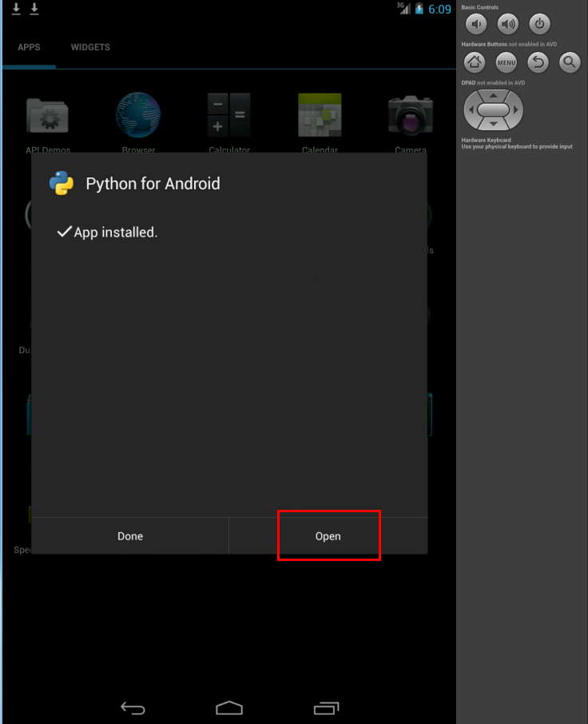Click the Python logo in dialog title
The image size is (588, 724).
click(62, 183)
